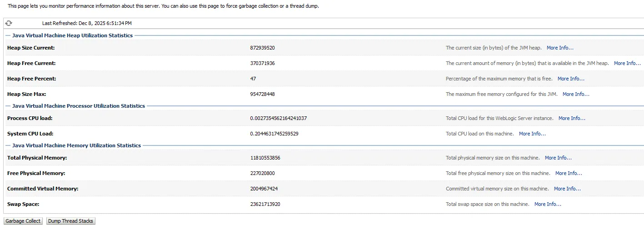Open More Info for Heap Size Max
This screenshot has height=230, width=644.
[576, 94]
